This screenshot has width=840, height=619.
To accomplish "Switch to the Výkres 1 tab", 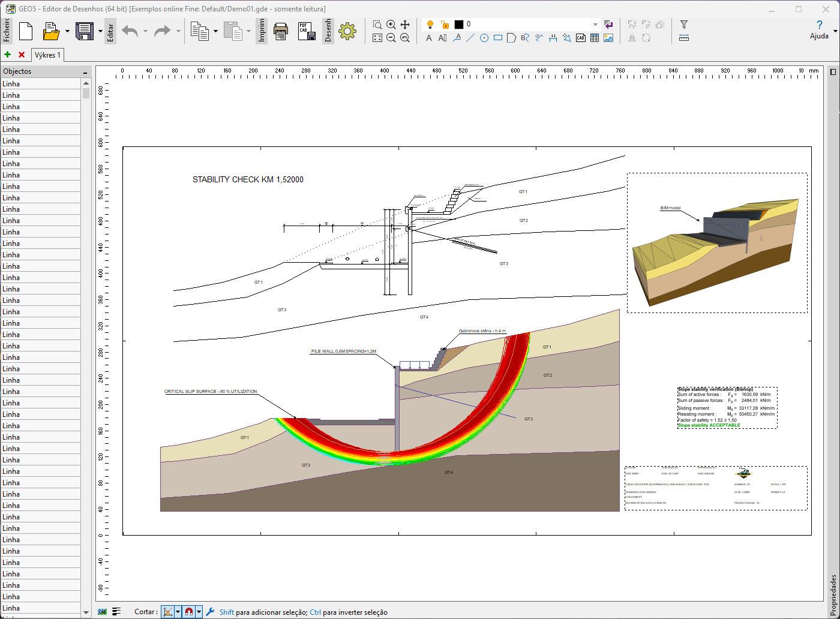I will [x=47, y=55].
